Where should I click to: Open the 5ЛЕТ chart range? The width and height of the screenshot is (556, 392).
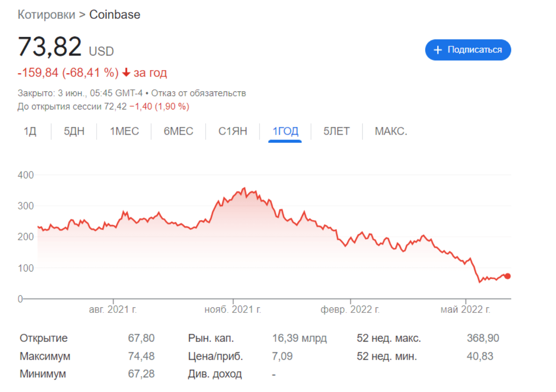click(x=336, y=131)
